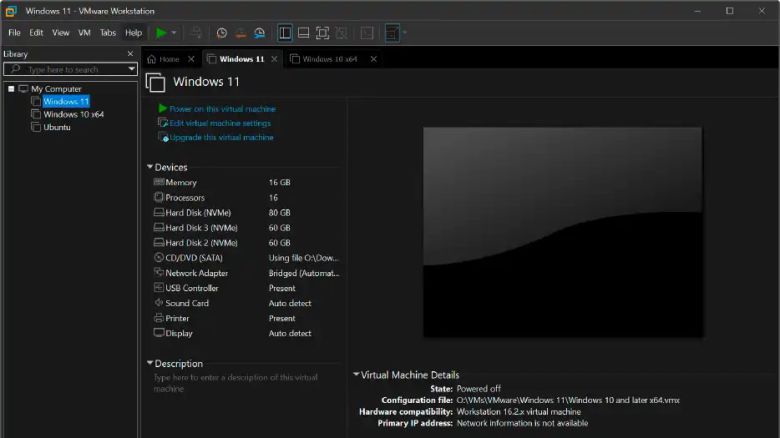780x438 pixels.
Task: Collapse the Virtual Machine Details section
Action: point(355,375)
